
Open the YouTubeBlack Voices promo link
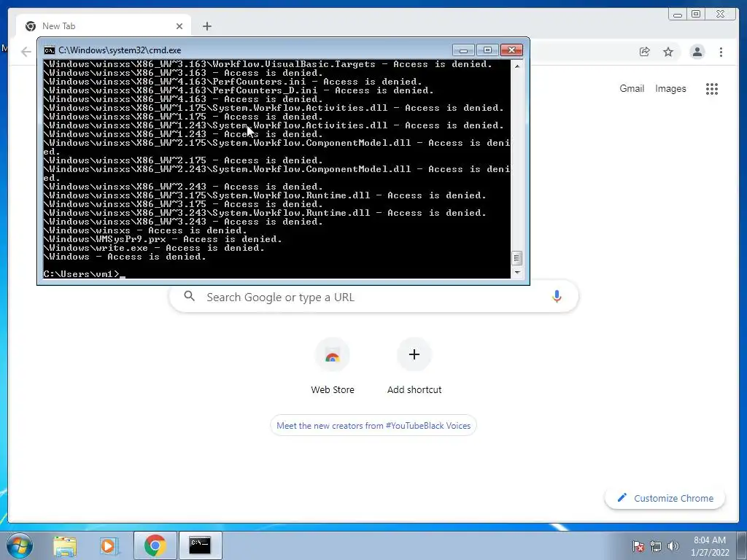point(373,425)
